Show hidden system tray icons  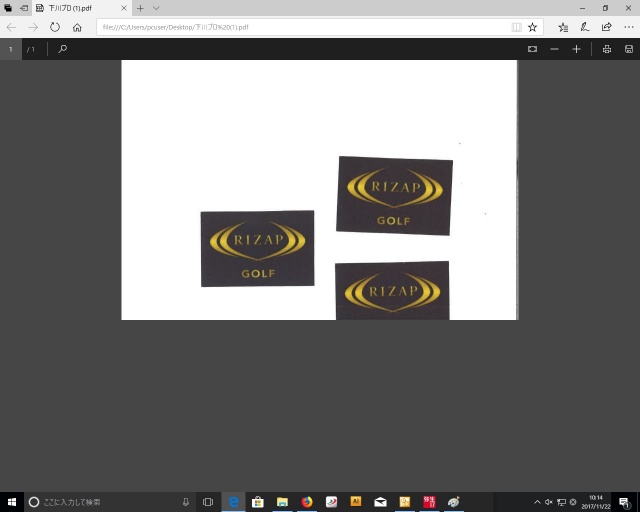[537, 502]
